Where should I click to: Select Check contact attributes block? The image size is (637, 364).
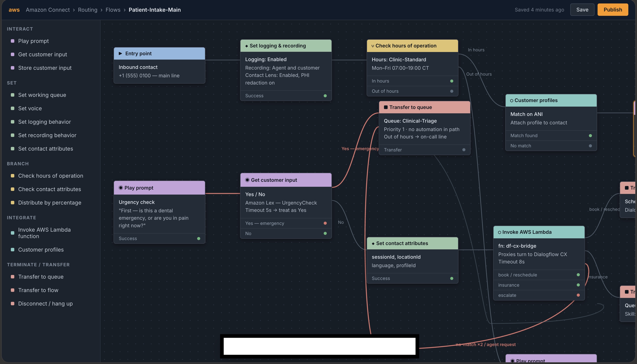tap(49, 189)
